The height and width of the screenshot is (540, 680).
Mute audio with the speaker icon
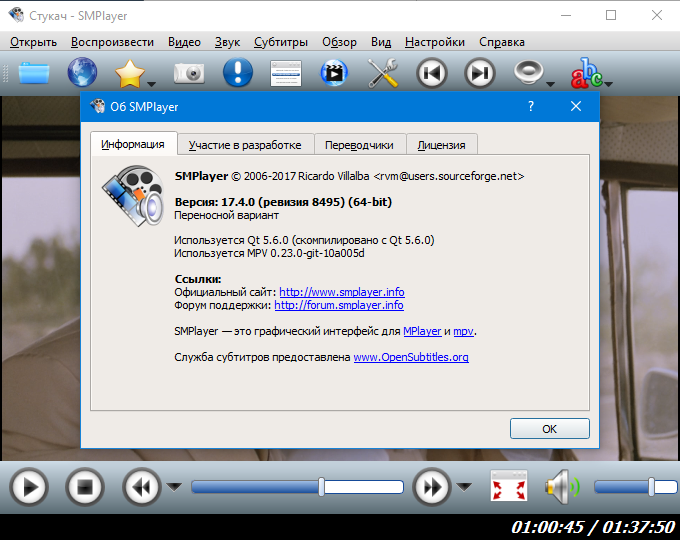[x=562, y=487]
